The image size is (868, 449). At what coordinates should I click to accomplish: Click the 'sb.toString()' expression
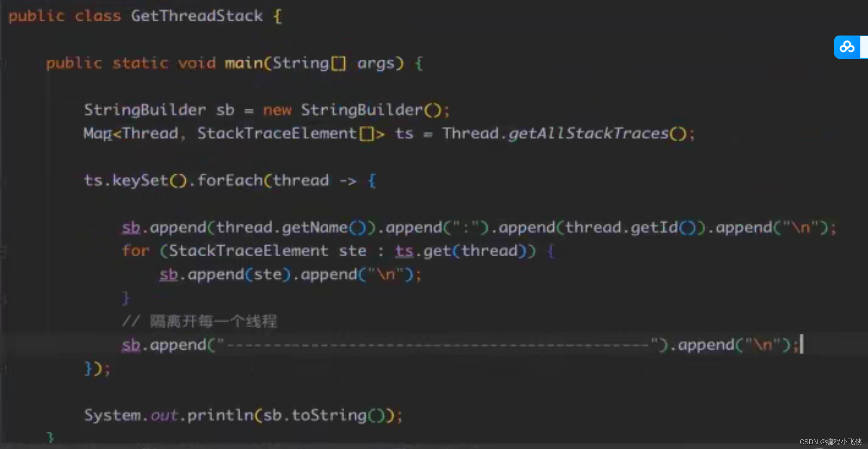pos(324,415)
